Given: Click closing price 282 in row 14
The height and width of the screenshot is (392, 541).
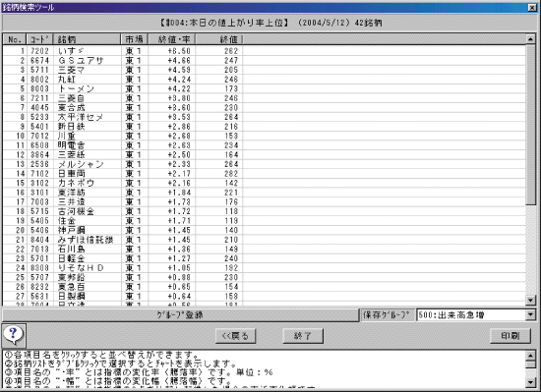Looking at the screenshot, I should point(231,174).
